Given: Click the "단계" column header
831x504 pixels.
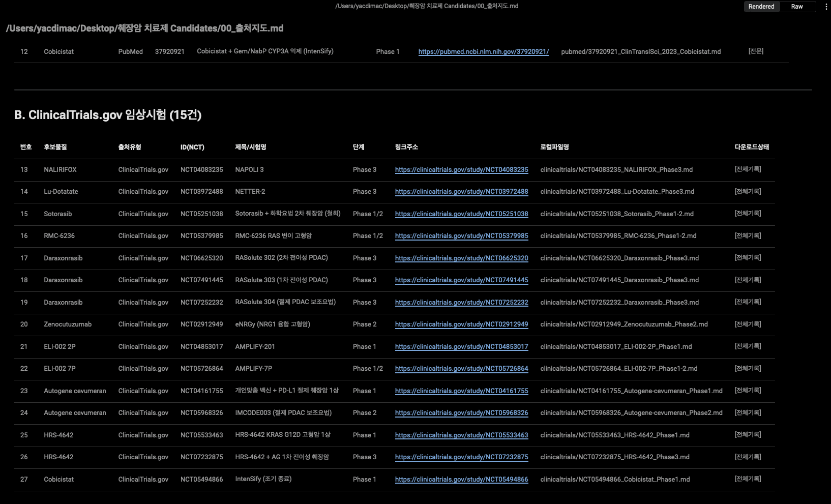Looking at the screenshot, I should click(359, 147).
